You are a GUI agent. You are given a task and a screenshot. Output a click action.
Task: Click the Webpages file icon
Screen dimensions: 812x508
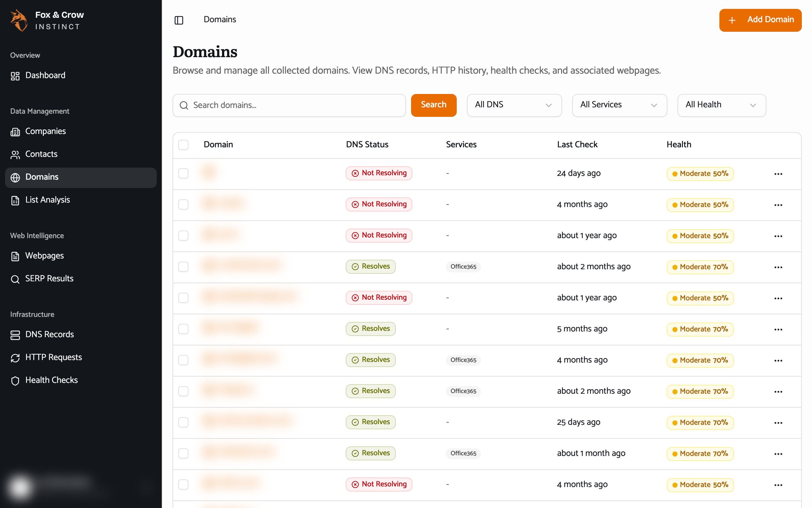coord(15,256)
